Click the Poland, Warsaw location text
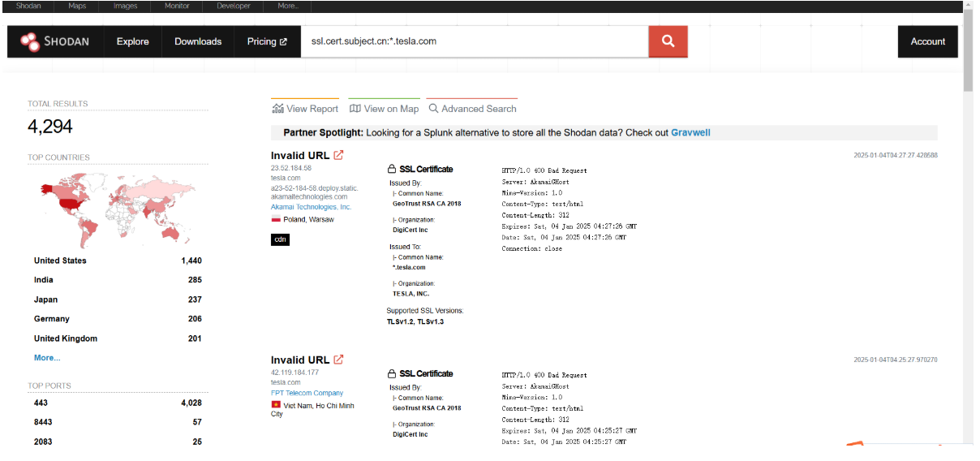 tap(308, 219)
